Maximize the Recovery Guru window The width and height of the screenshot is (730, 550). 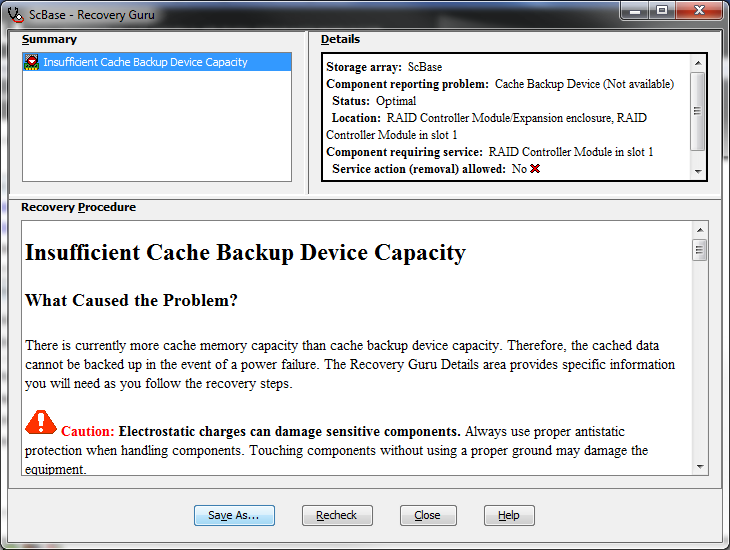point(661,11)
